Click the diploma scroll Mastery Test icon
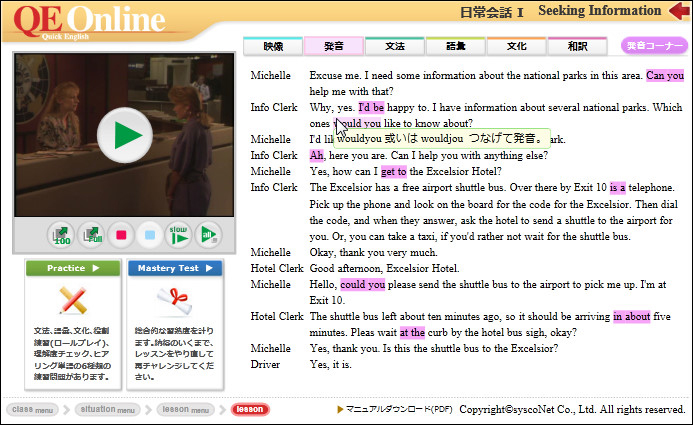Image resolution: width=693 pixels, height=425 pixels. (175, 301)
